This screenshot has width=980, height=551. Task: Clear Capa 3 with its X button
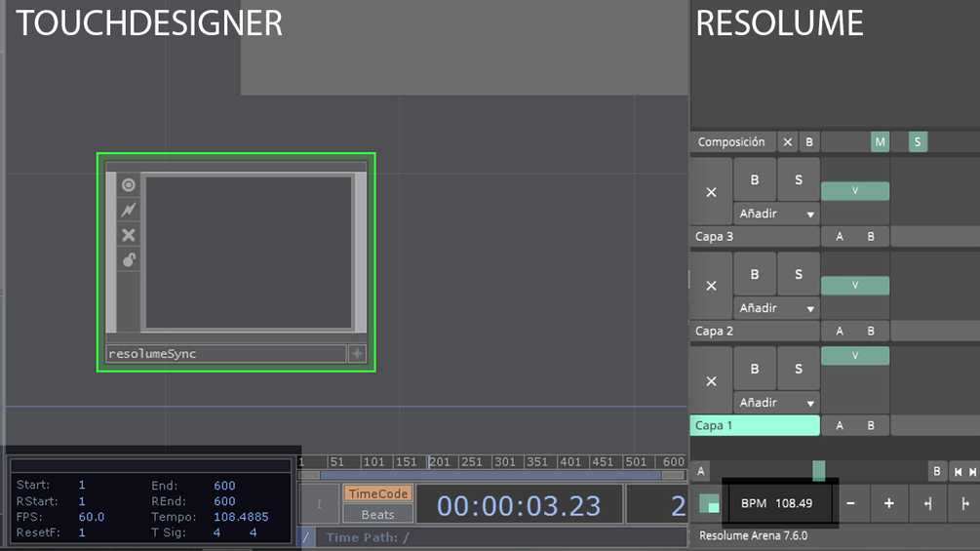(x=711, y=192)
